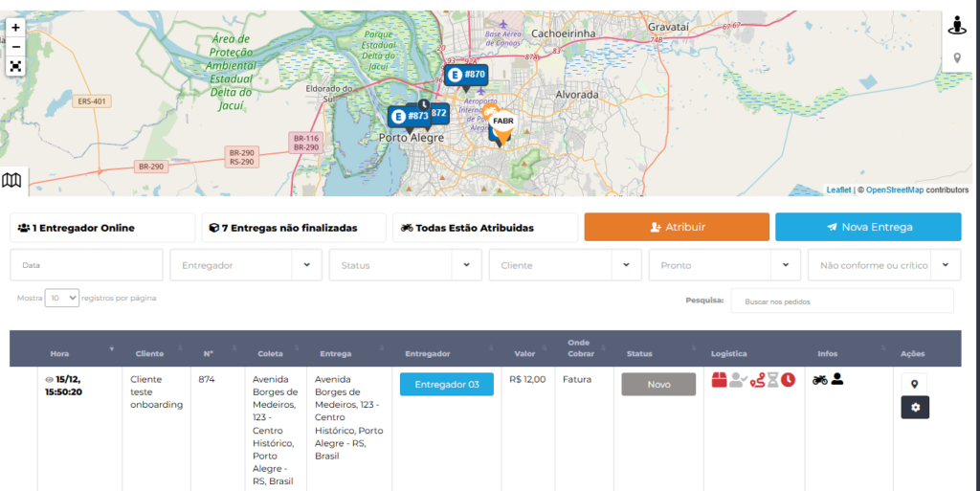Open records per page selector
The width and height of the screenshot is (980, 491).
tap(61, 298)
